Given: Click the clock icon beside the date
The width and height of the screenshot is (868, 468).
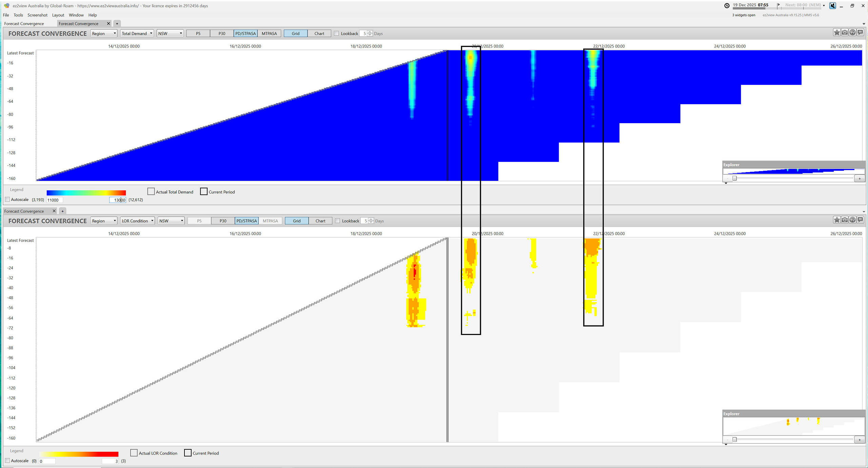Looking at the screenshot, I should click(x=727, y=5).
